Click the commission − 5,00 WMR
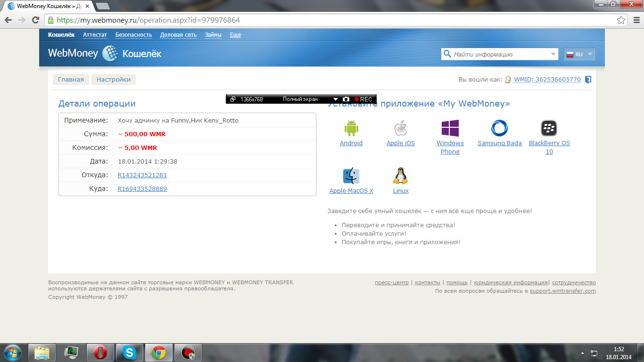This screenshot has height=362, width=644. click(138, 148)
